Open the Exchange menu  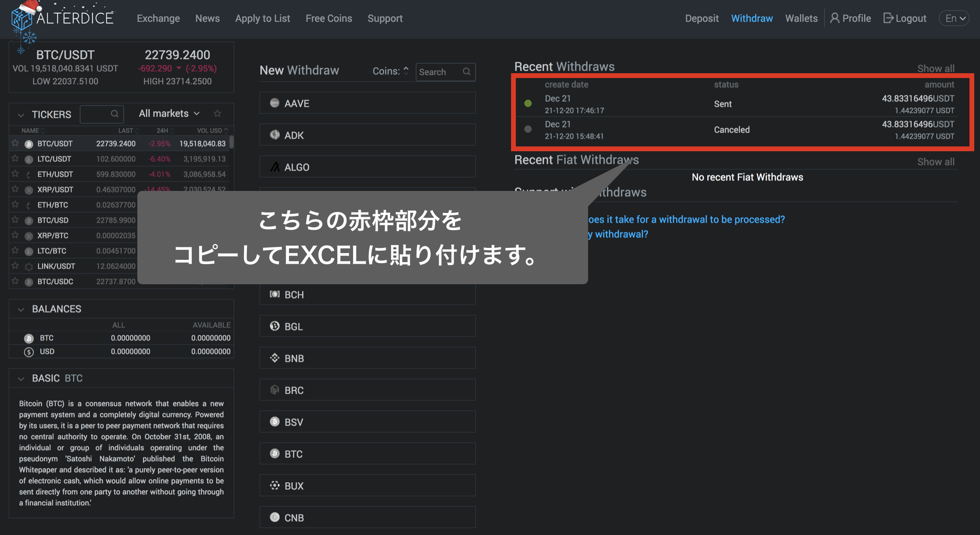158,18
